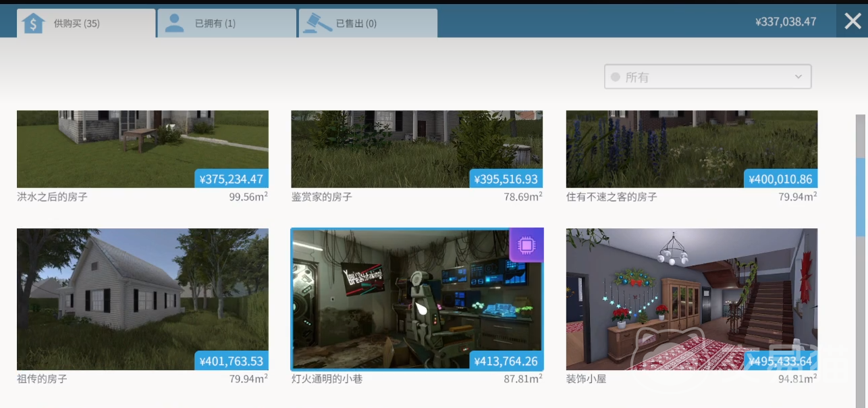Viewport: 868px width, 408px height.
Task: Expand the 所有 filter dropdown
Action: coord(707,77)
